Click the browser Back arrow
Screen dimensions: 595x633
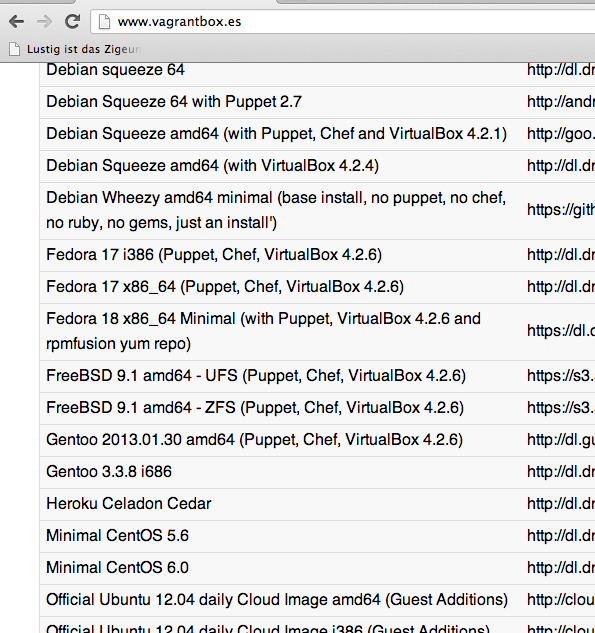16,21
